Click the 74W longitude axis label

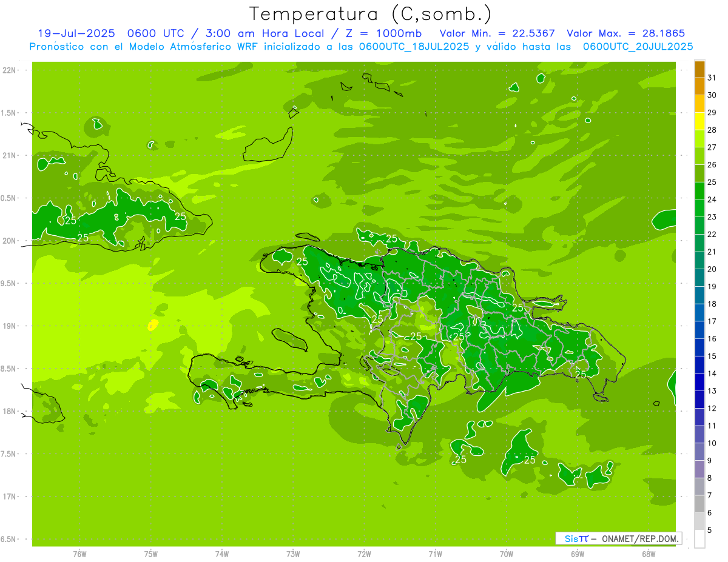222,554
